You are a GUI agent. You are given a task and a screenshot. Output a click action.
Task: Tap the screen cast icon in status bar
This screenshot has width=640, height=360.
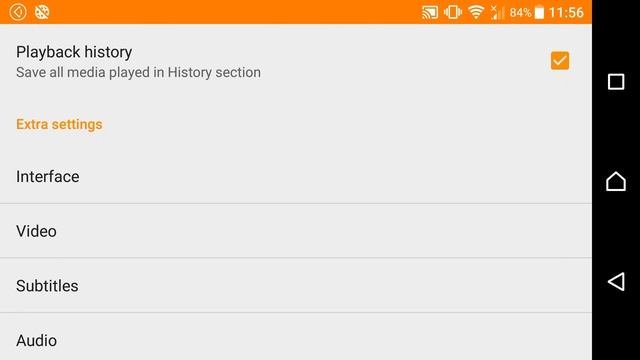(x=429, y=12)
